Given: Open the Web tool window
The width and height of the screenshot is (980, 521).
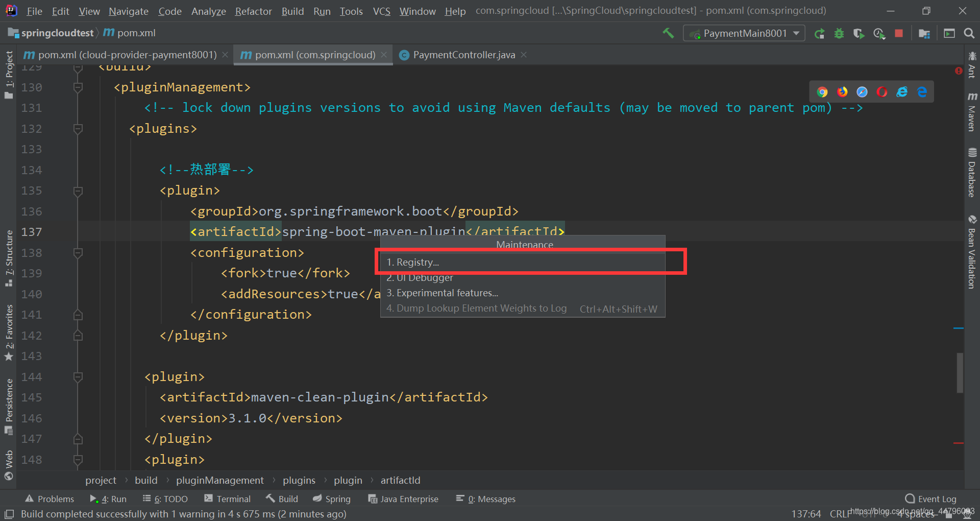Looking at the screenshot, I should pos(9,465).
